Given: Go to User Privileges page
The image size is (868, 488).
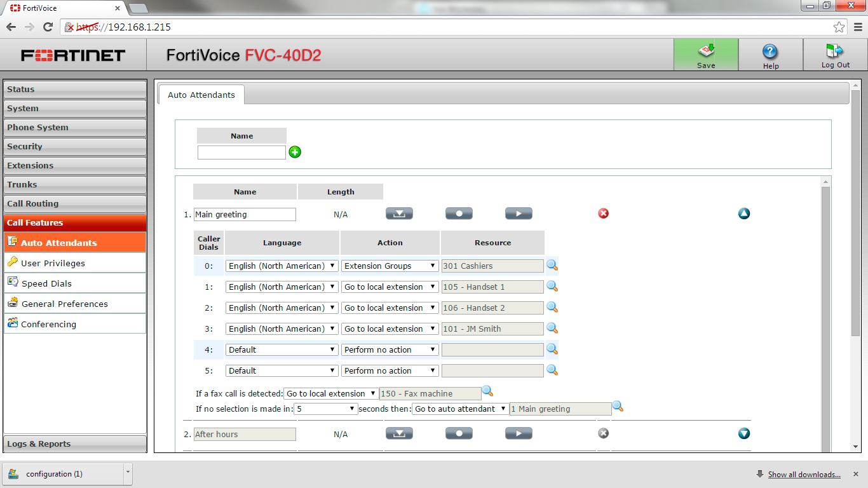Looking at the screenshot, I should click(75, 263).
